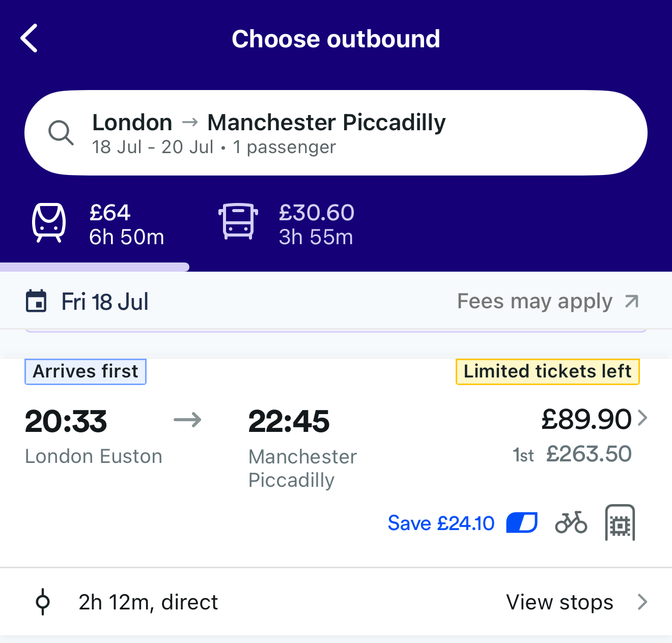Screen dimensions: 672x643
Task: Open the calendar icon for date
Action: [36, 301]
